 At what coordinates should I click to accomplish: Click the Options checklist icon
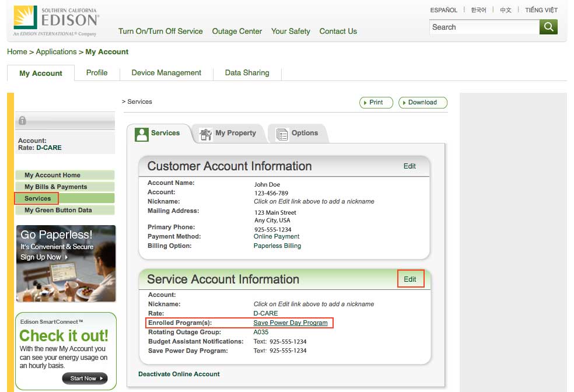coord(282,134)
